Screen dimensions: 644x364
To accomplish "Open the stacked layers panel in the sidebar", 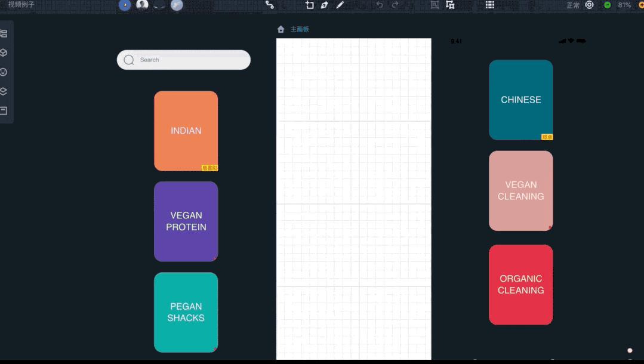I will click(x=4, y=91).
